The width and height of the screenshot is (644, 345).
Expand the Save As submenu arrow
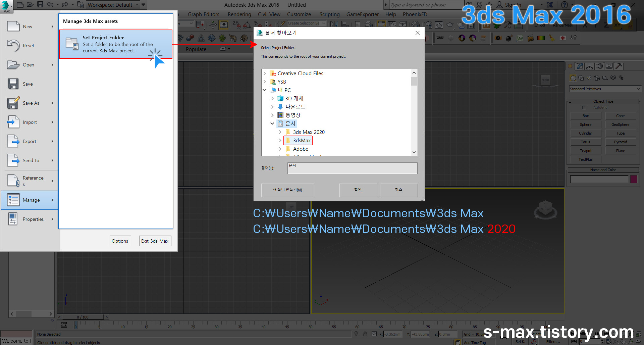tap(52, 103)
